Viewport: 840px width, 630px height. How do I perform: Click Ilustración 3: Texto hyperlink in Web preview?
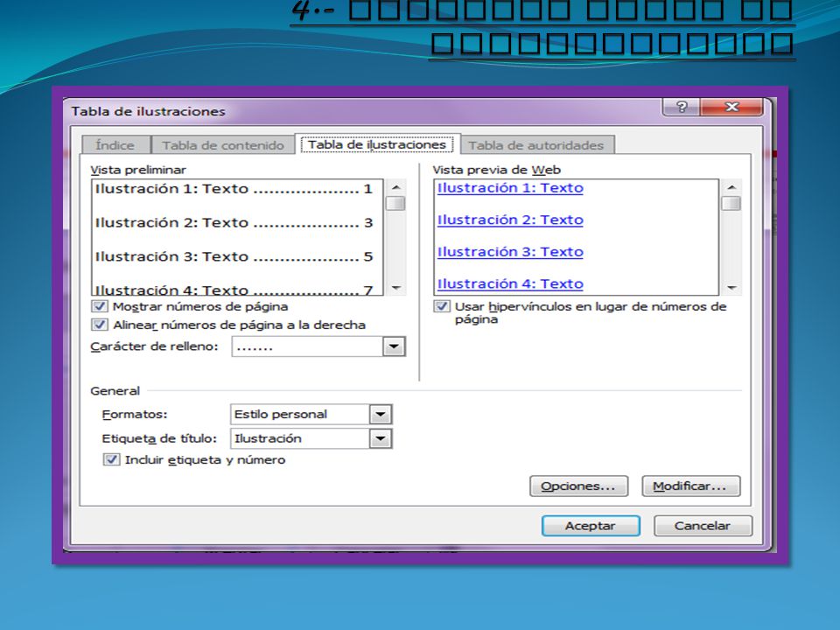510,252
